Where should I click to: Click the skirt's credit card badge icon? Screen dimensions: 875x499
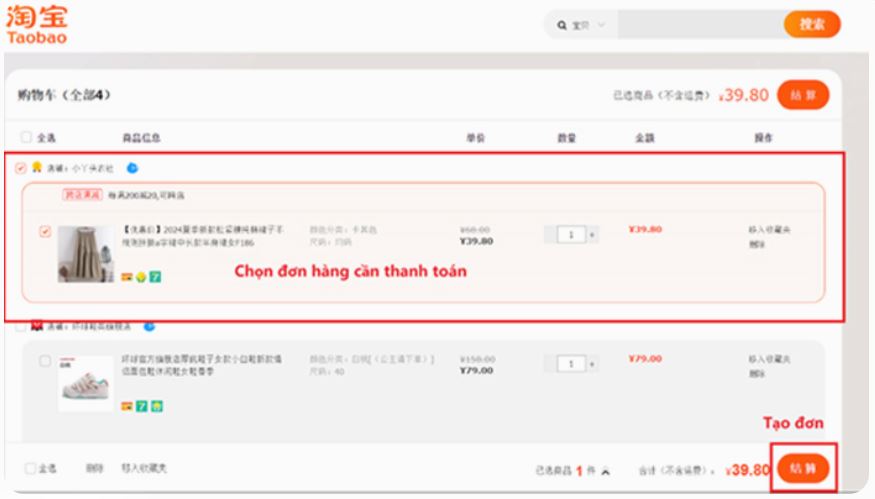click(127, 277)
